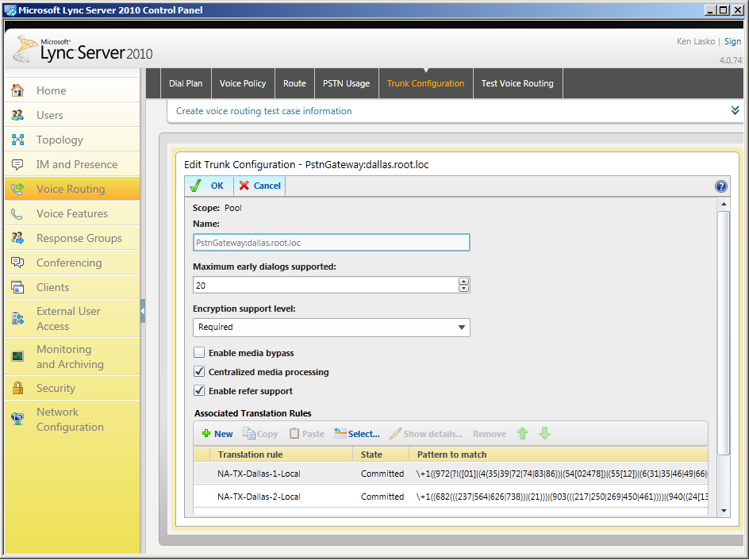The height and width of the screenshot is (560, 749).
Task: Click the External User Access icon
Action: [x=17, y=318]
